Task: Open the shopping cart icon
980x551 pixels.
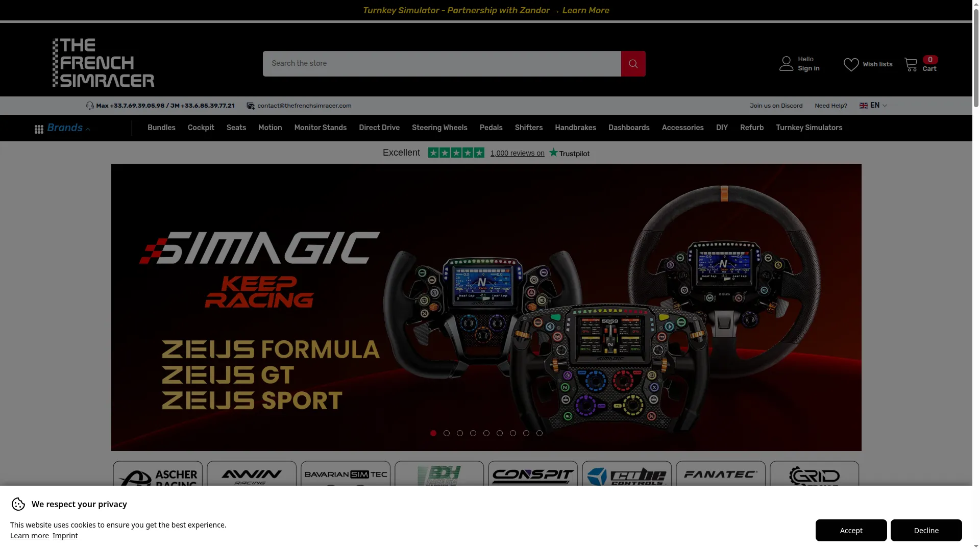Action: pos(911,64)
